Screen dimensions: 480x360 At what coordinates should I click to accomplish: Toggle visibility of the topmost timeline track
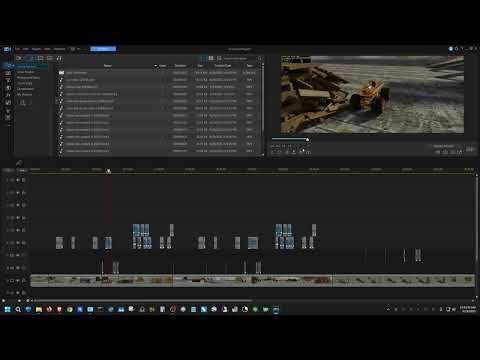[18, 180]
